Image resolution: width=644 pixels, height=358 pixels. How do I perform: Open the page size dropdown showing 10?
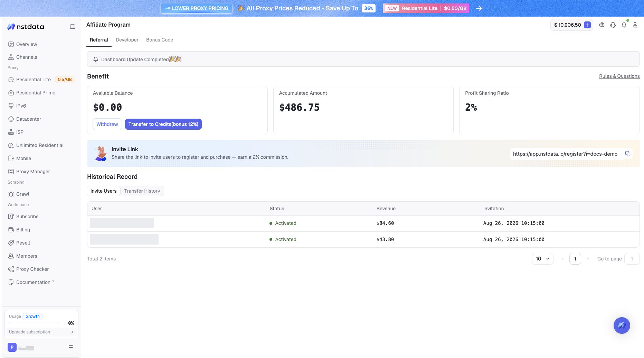[x=542, y=259]
